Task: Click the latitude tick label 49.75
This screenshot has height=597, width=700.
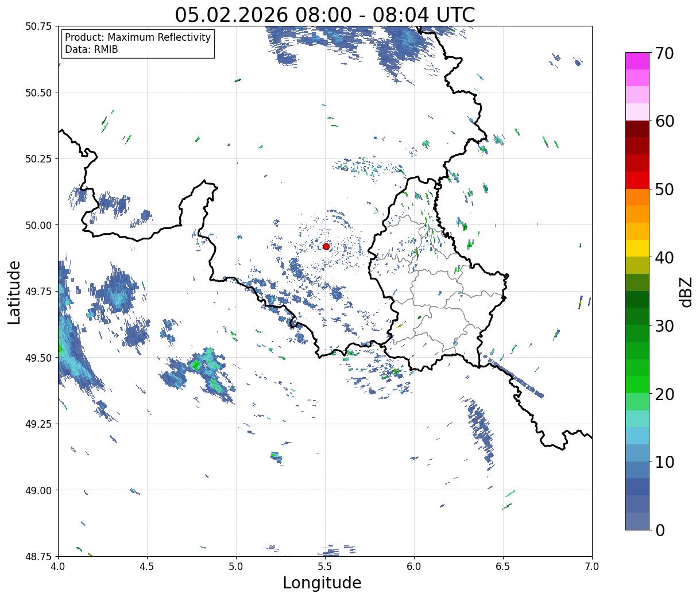Action: click(x=38, y=292)
